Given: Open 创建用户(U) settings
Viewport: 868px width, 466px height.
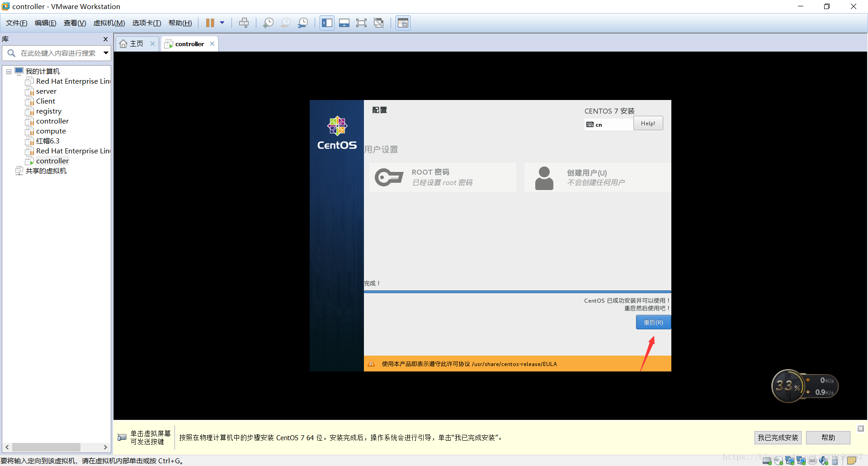Looking at the screenshot, I should [x=598, y=177].
